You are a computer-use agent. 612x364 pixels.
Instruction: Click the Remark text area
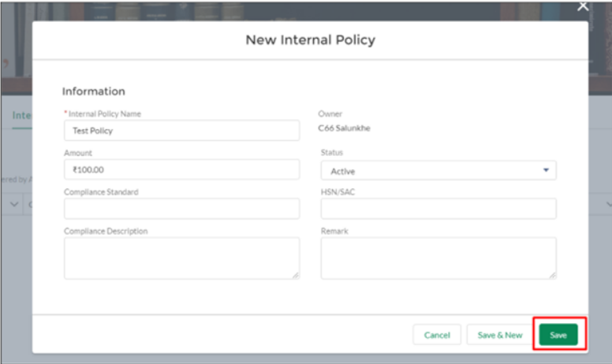438,258
